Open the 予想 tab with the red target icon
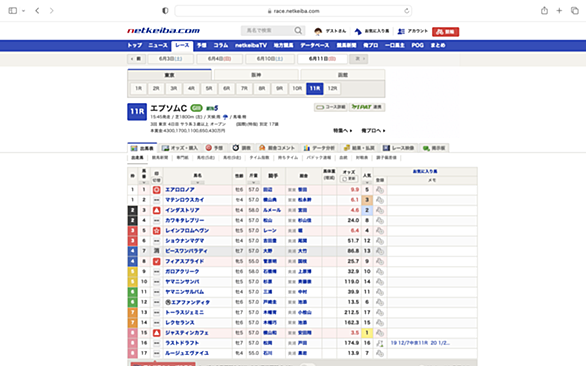 214,148
